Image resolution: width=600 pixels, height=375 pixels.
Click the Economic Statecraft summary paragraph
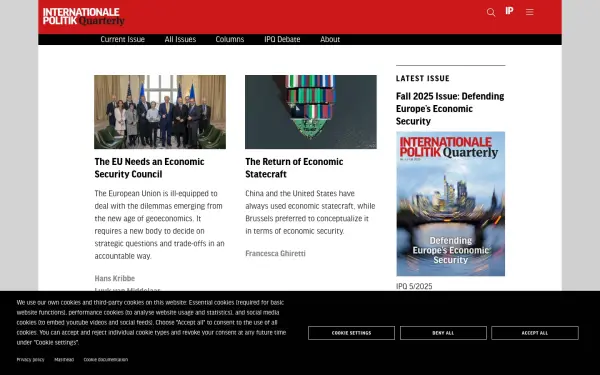click(310, 212)
